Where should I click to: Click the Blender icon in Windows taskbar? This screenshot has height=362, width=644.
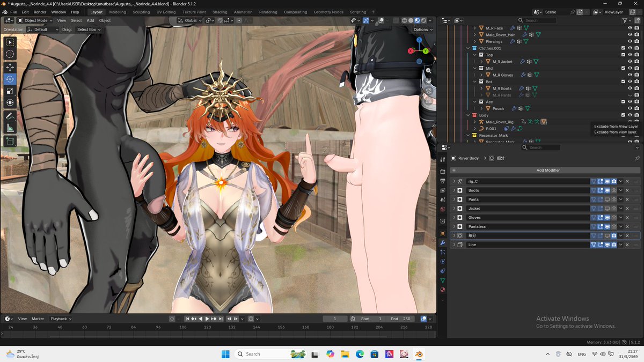tap(419, 354)
